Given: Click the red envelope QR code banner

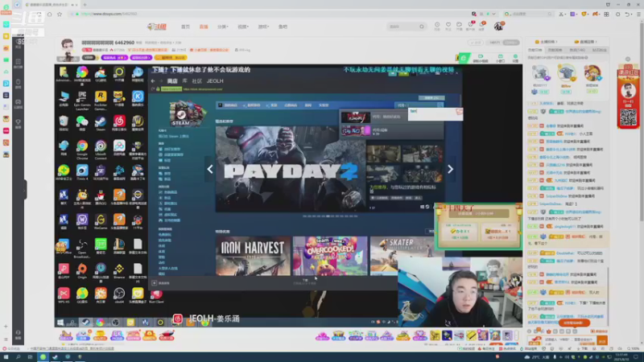Looking at the screenshot, I should [629, 97].
